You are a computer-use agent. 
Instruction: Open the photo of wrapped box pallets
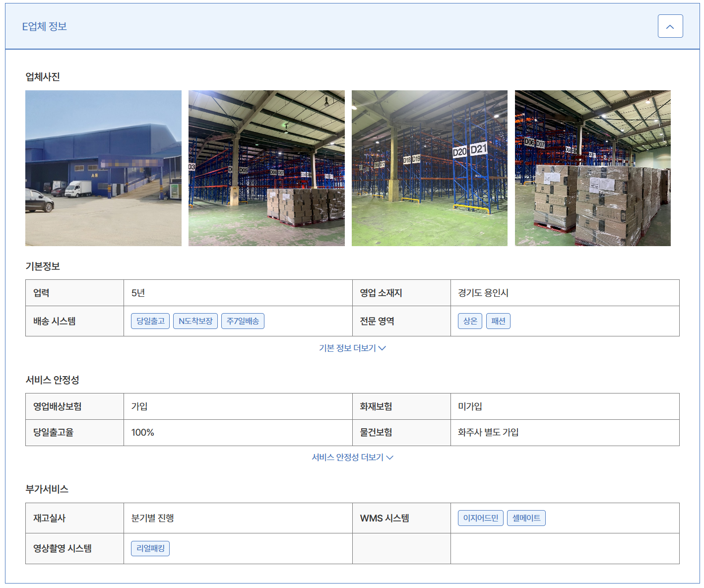pos(593,168)
